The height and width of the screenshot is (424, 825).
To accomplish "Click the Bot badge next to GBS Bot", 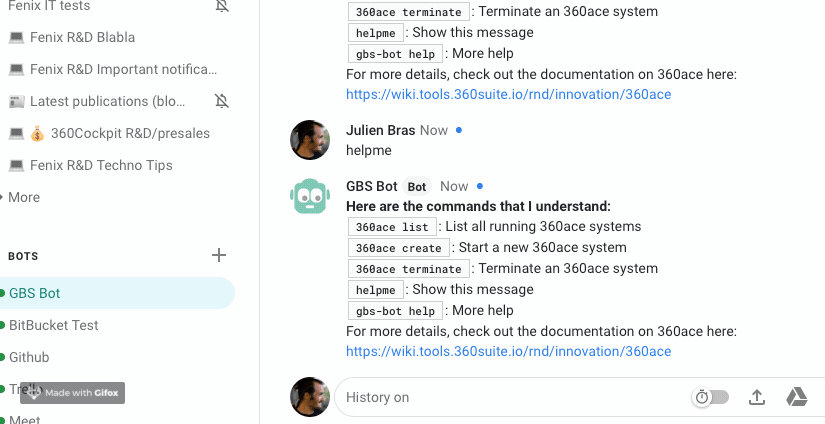I will 417,187.
